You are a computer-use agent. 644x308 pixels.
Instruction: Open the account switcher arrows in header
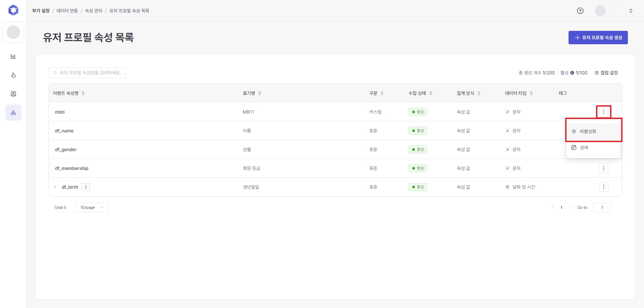point(631,11)
